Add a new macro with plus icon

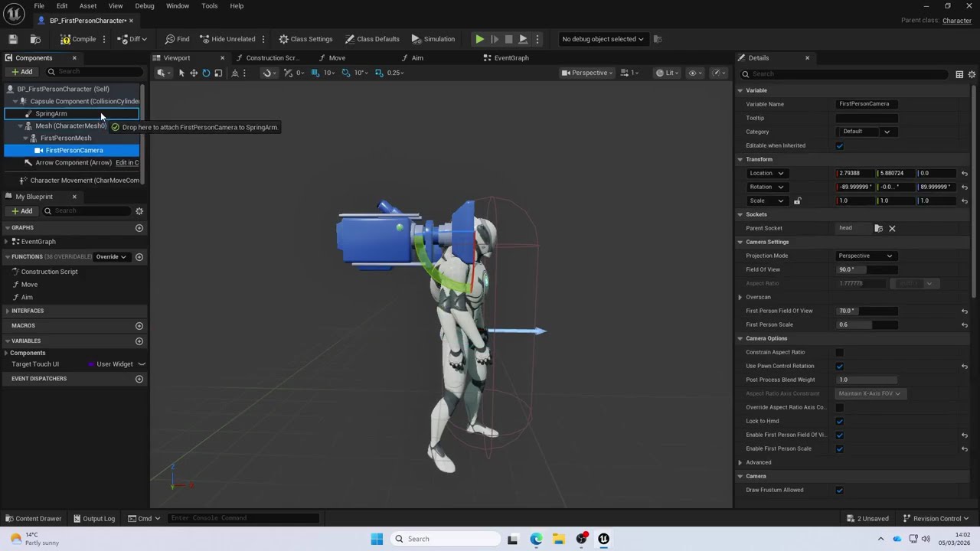click(x=139, y=325)
